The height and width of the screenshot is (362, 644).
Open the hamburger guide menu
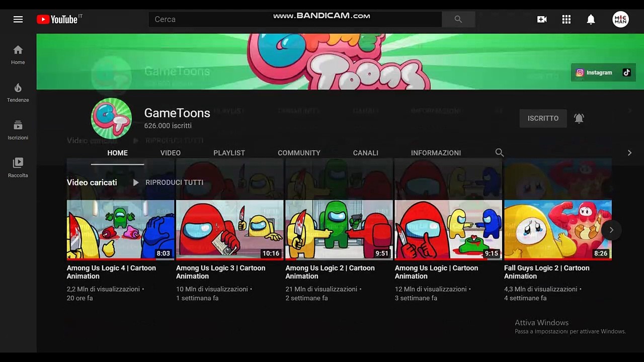tap(18, 19)
